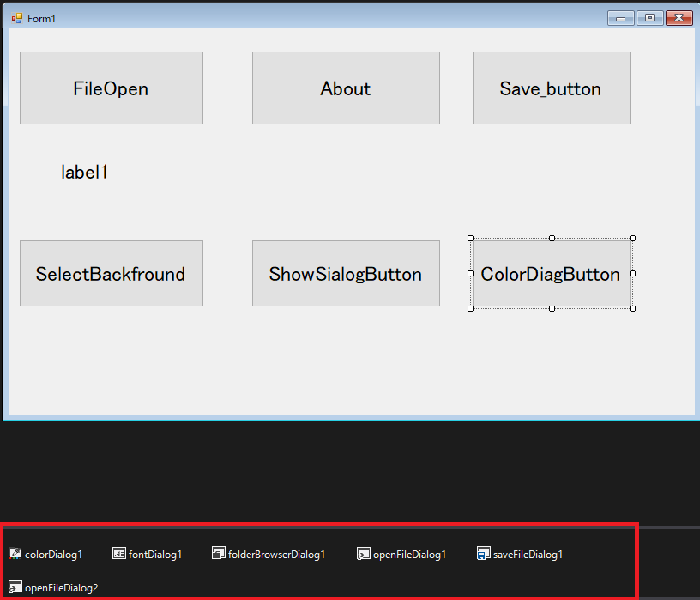700x600 pixels.
Task: Select openFileDialog2 label in tray
Action: (x=62, y=588)
